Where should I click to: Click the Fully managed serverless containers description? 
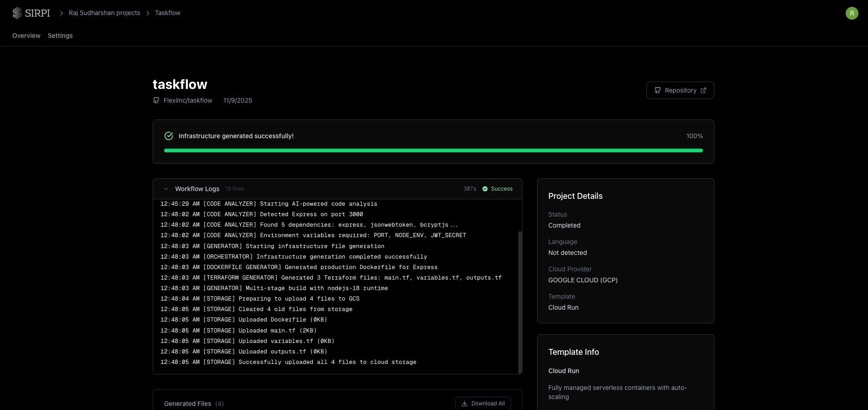(618, 392)
